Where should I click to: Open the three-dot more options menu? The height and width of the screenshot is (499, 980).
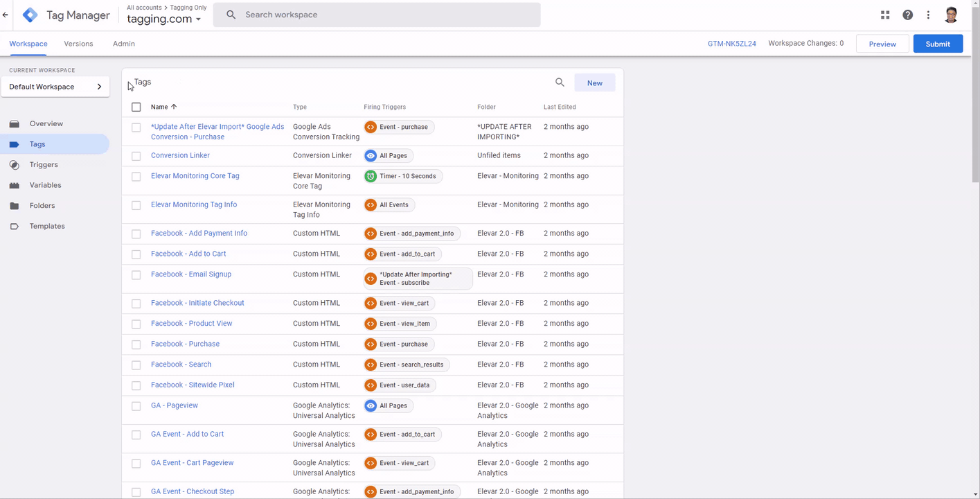click(928, 15)
